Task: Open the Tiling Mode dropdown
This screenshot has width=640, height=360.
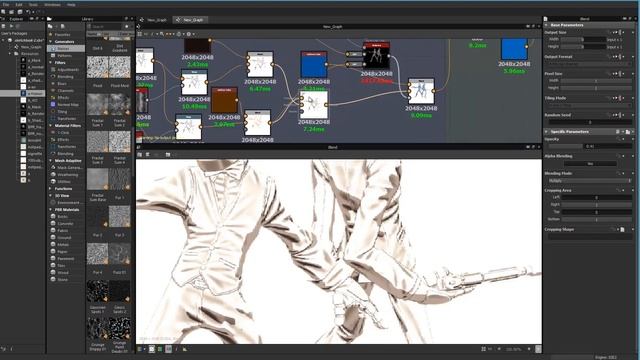Action: pyautogui.click(x=590, y=105)
